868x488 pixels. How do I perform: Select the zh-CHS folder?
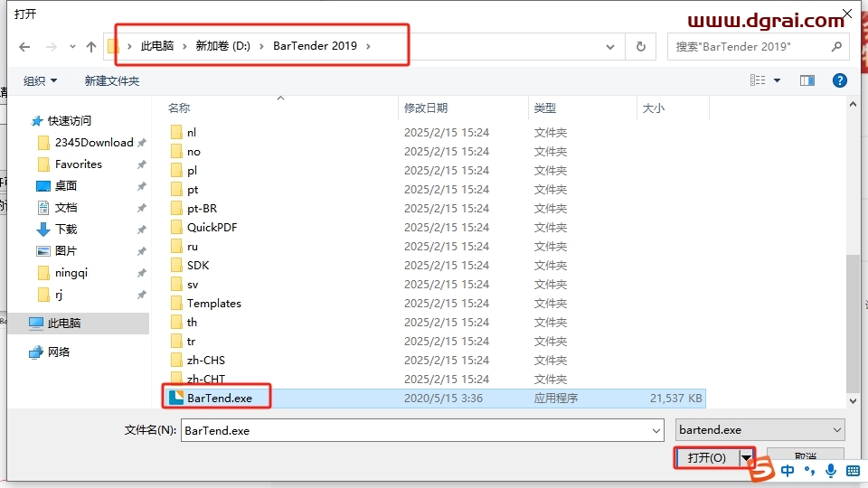(205, 361)
